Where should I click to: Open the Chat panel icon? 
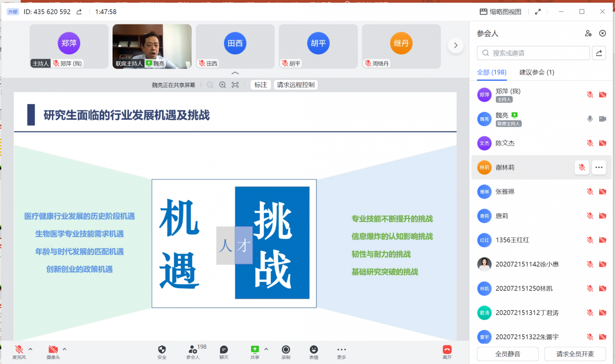point(223,350)
